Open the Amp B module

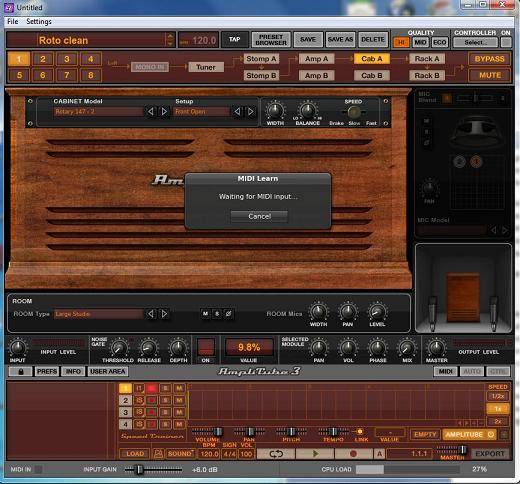[316, 76]
